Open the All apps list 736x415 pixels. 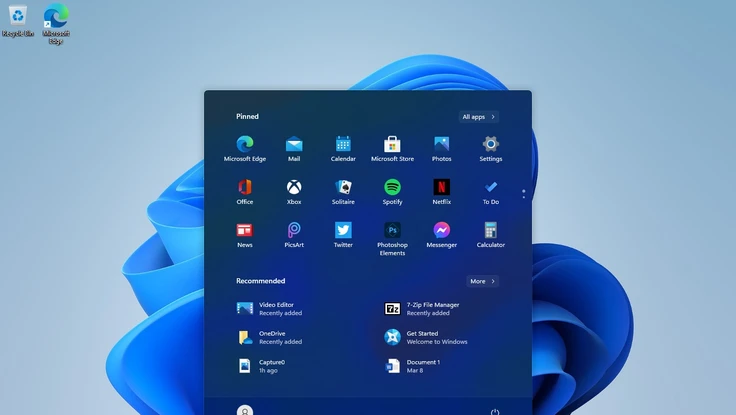[478, 117]
